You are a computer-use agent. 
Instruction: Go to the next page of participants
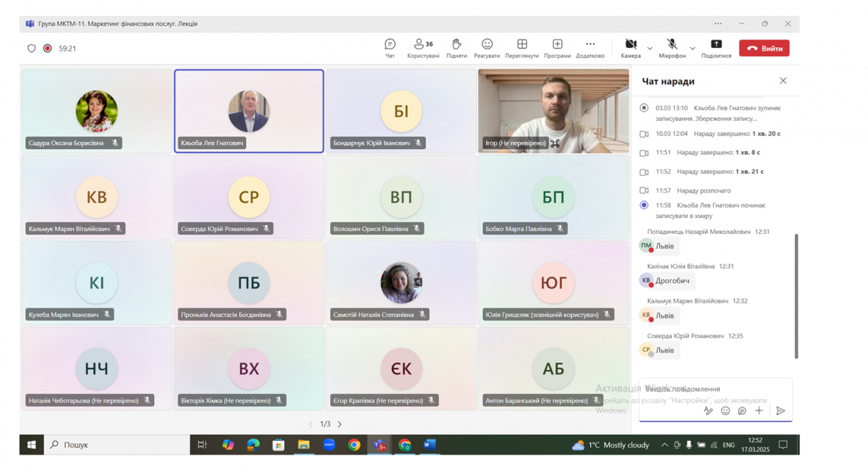coord(340,424)
